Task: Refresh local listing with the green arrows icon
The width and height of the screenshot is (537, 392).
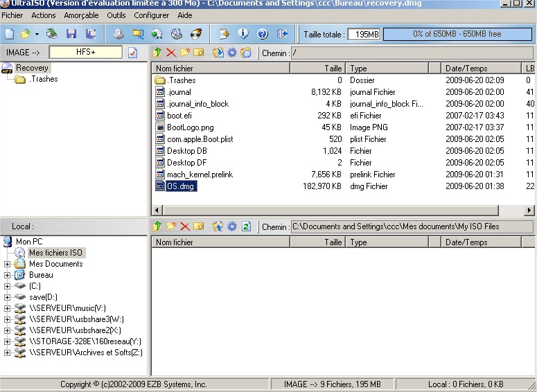Action: (x=246, y=226)
